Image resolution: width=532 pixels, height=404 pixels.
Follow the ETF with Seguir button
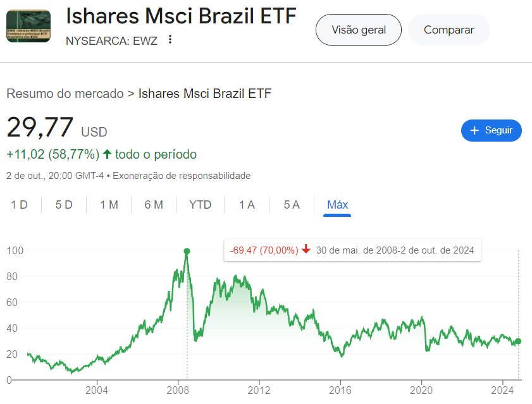coord(492,130)
